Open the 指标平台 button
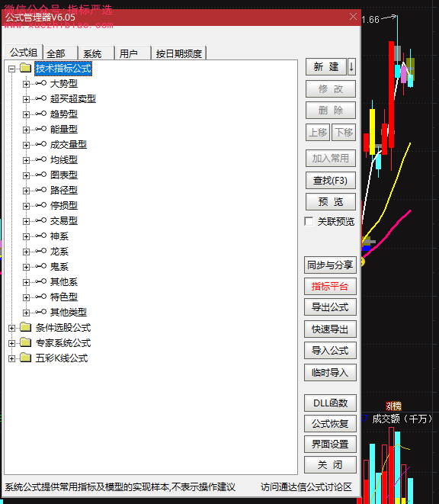Image resolution: width=439 pixels, height=504 pixels. point(330,287)
